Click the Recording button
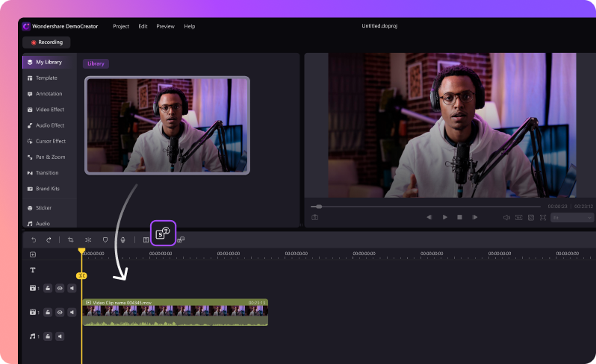The image size is (596, 364). click(x=47, y=43)
